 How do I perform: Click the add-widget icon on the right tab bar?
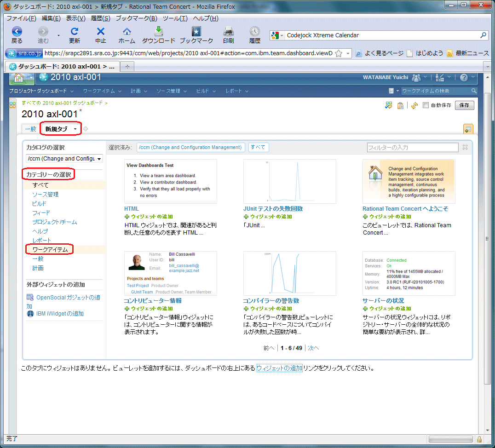click(x=468, y=129)
